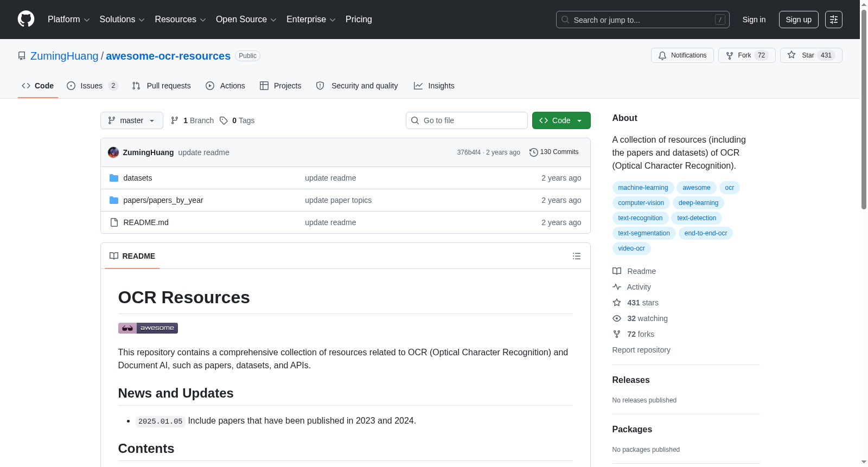Open the master branch dropdown
The height and width of the screenshot is (467, 868).
pyautogui.click(x=131, y=120)
